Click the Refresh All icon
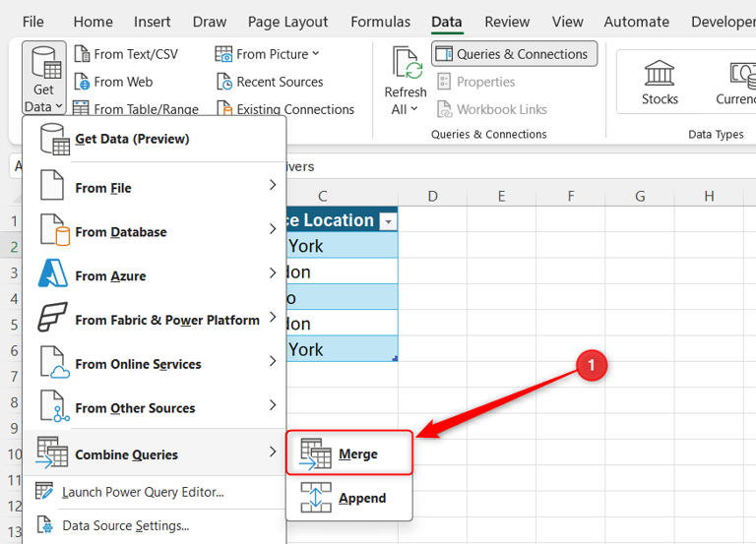The width and height of the screenshot is (756, 544). (x=406, y=64)
